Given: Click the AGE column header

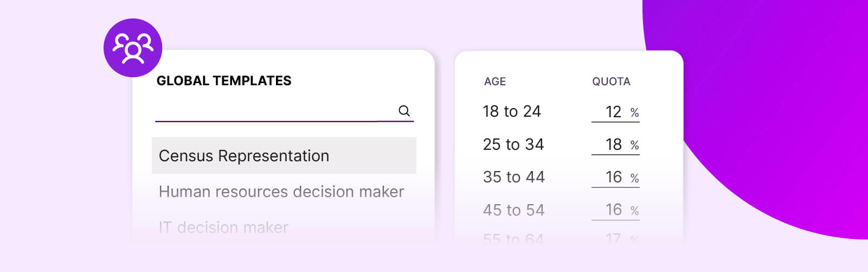Looking at the screenshot, I should pos(494,81).
